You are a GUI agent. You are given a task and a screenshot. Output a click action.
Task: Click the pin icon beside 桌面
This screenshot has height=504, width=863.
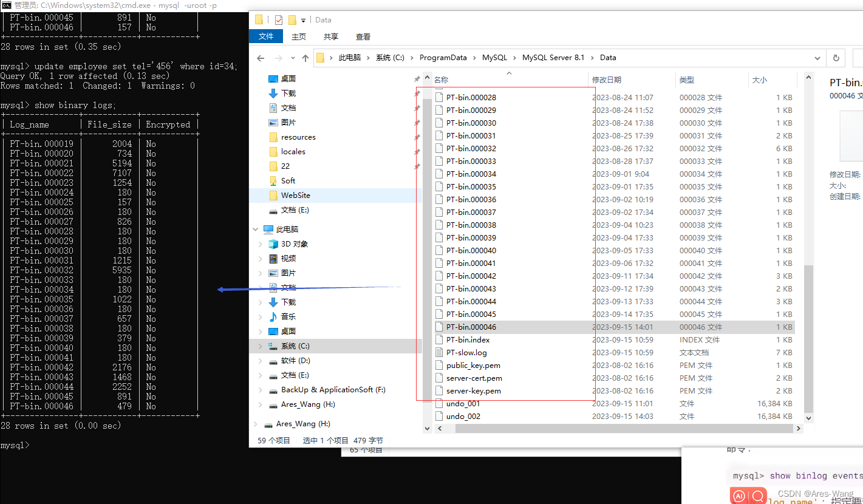(417, 79)
